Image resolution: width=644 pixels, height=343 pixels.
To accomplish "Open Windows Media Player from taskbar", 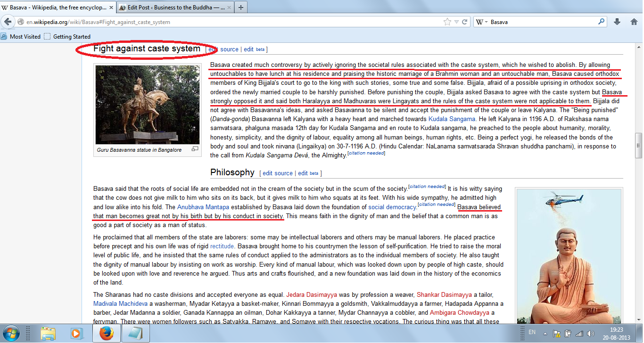I will pyautogui.click(x=76, y=334).
